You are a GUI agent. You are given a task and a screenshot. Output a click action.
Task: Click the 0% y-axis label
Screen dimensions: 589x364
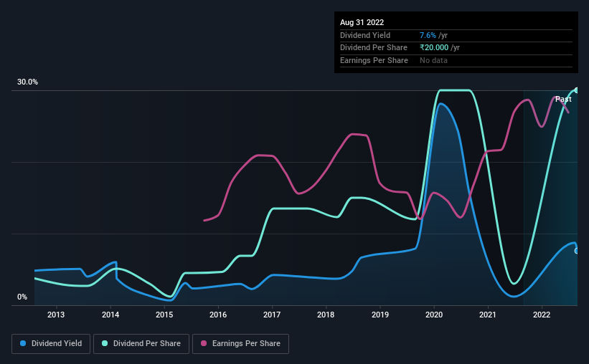(x=22, y=297)
